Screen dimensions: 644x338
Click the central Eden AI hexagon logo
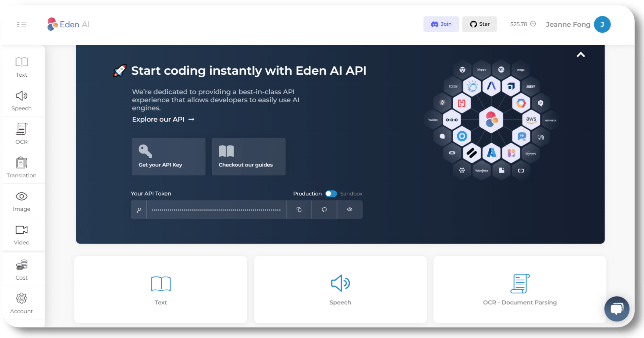pyautogui.click(x=491, y=120)
